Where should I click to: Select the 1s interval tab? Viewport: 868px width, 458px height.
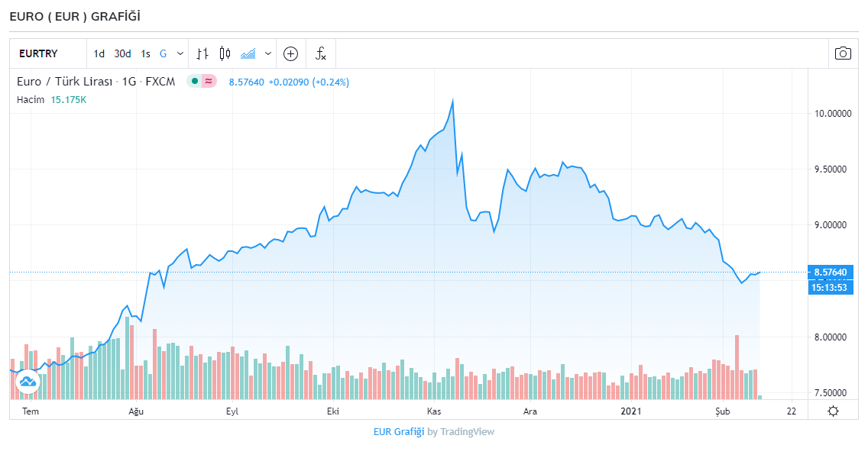144,53
